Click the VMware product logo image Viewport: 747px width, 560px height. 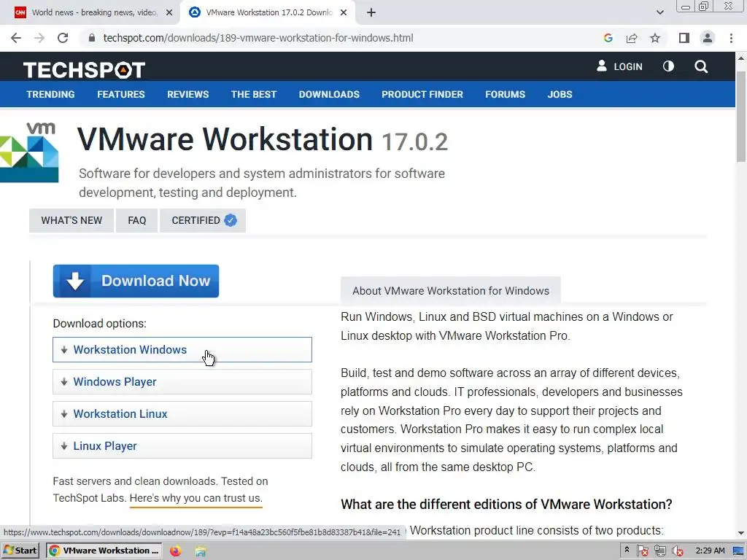[29, 152]
